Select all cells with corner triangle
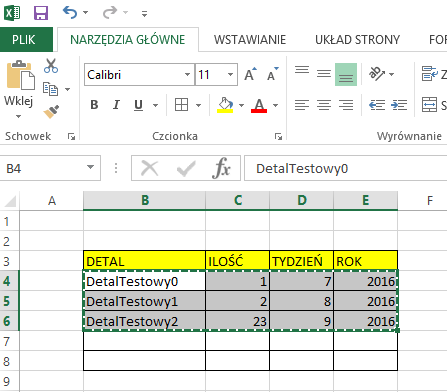This screenshot has width=447, height=392. coord(10,201)
